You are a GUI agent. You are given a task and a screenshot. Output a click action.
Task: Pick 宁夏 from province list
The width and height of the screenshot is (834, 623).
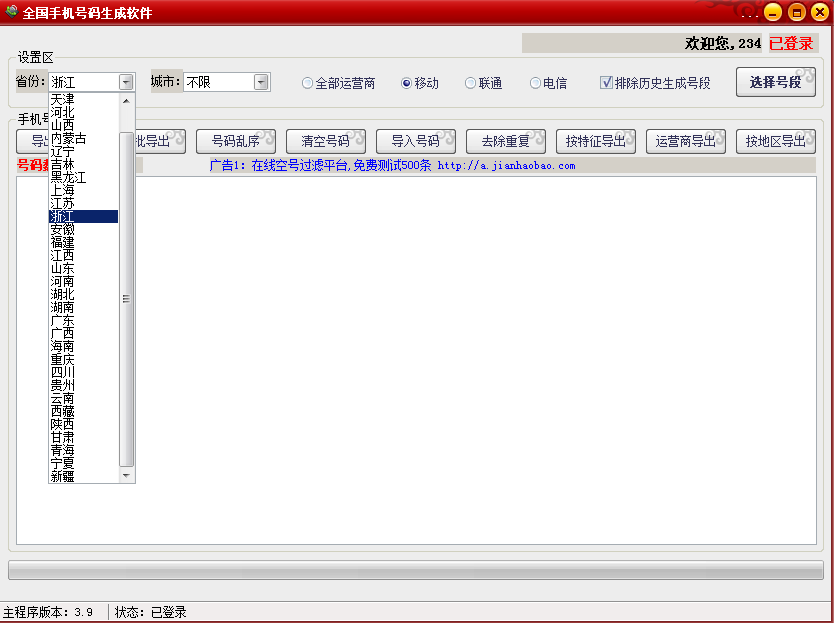(x=84, y=463)
